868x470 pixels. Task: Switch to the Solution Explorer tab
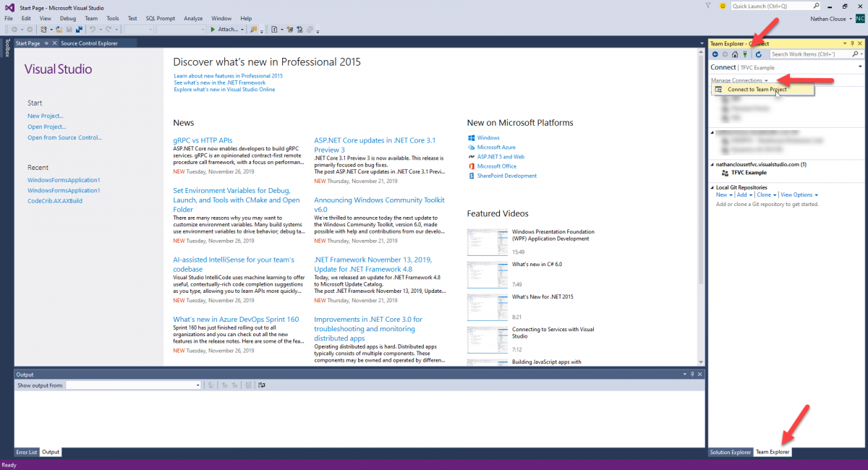[x=730, y=452]
